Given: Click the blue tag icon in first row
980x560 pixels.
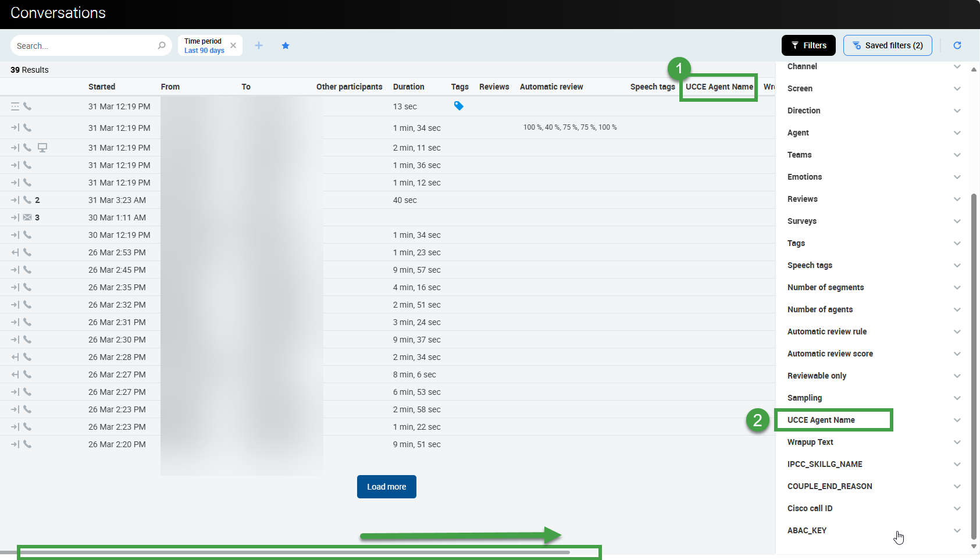Looking at the screenshot, I should point(459,106).
